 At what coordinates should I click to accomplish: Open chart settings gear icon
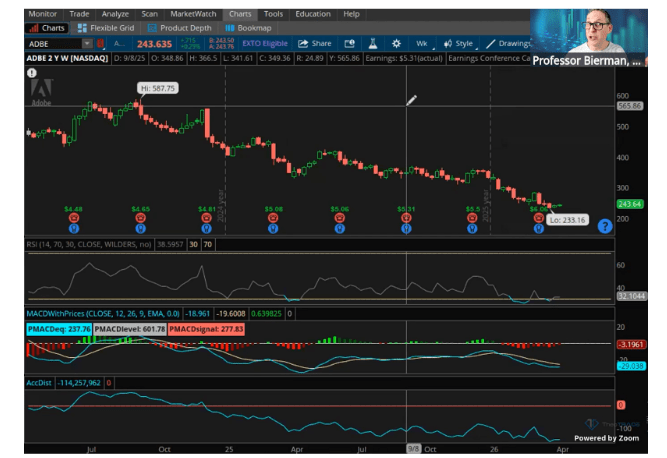pyautogui.click(x=396, y=43)
